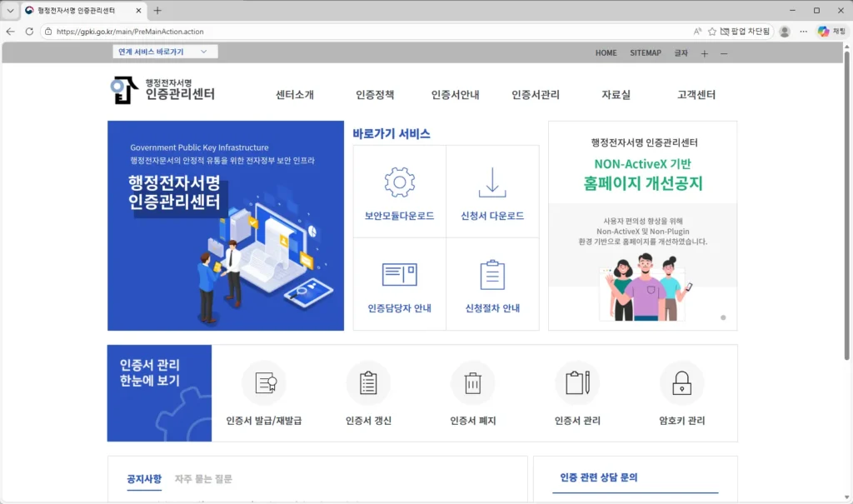Image resolution: width=853 pixels, height=504 pixels.
Task: Open 신청절차 안내 document icon
Action: (492, 272)
